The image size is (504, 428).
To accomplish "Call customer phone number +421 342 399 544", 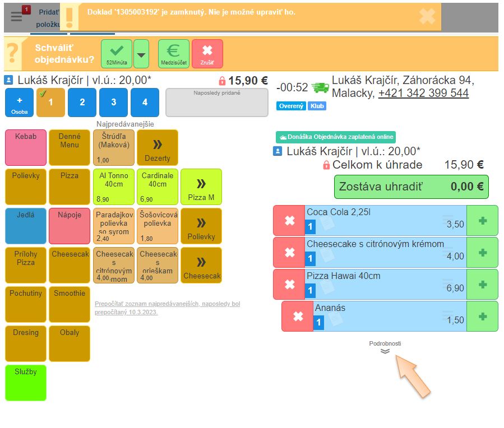I will coord(423,93).
